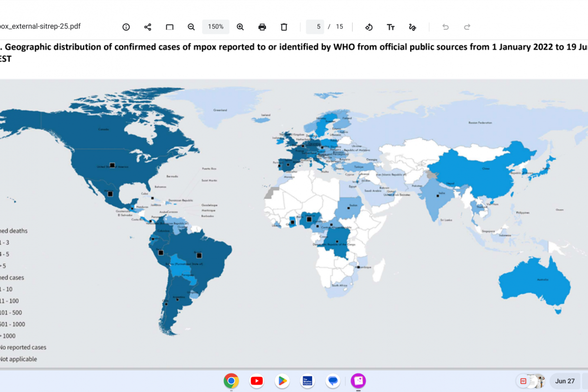
Task: Select the text annotation tool
Action: pos(391,27)
